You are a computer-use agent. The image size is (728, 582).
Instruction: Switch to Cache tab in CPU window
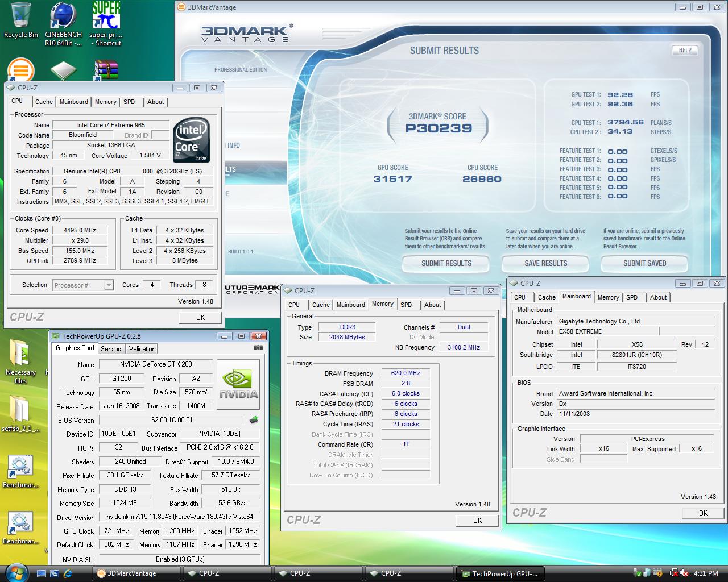[x=44, y=102]
